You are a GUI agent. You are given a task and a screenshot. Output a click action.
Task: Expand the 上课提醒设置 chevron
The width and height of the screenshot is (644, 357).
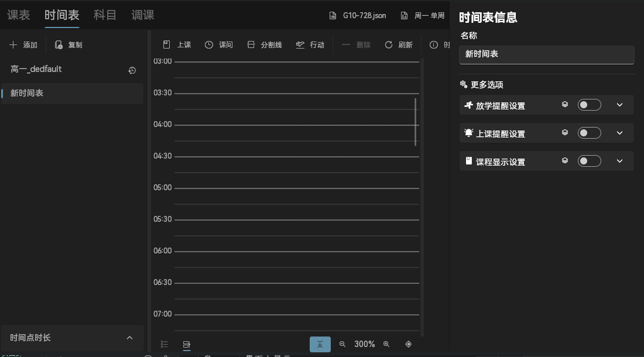620,133
